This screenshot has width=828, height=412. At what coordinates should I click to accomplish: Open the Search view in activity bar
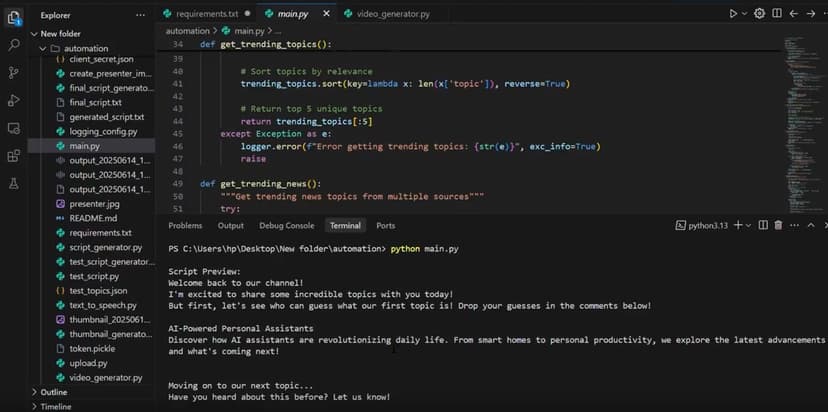coord(14,45)
